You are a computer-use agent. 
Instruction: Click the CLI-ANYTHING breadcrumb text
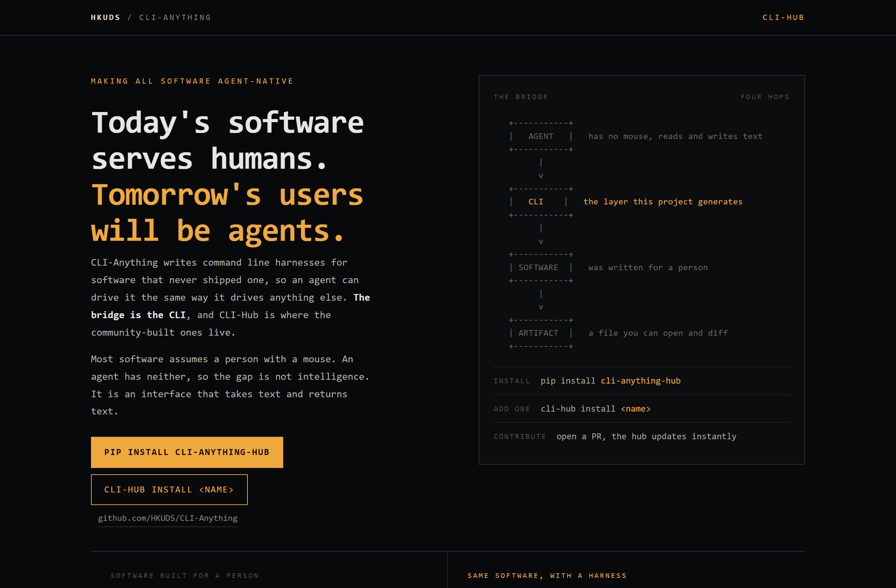pyautogui.click(x=175, y=17)
